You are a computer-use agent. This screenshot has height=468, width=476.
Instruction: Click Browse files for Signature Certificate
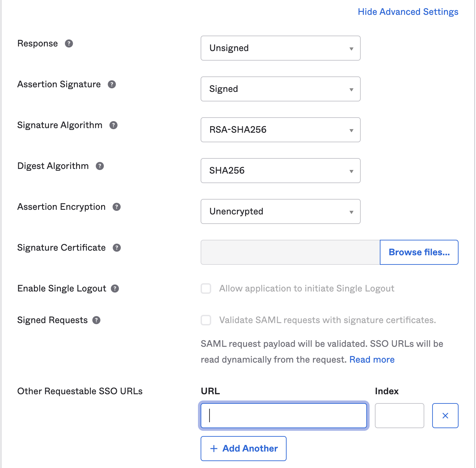[419, 252]
